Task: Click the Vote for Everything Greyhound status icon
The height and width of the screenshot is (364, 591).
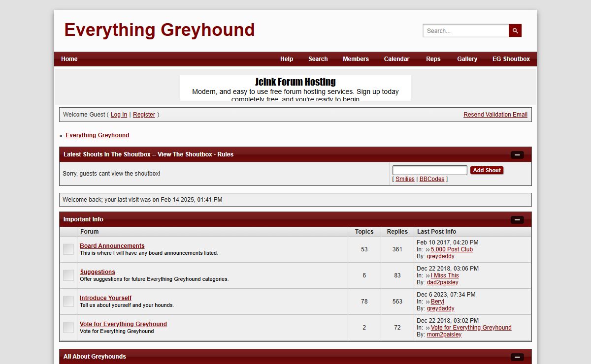Action: [68, 327]
